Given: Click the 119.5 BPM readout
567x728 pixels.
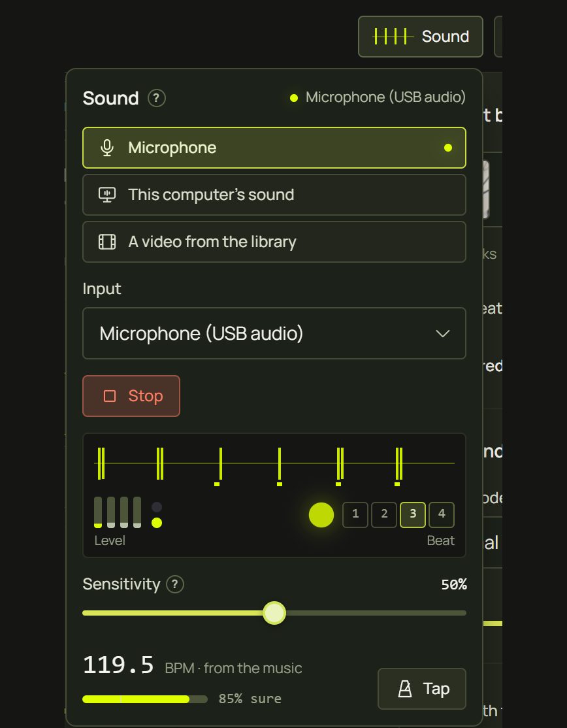Looking at the screenshot, I should pos(118,665).
